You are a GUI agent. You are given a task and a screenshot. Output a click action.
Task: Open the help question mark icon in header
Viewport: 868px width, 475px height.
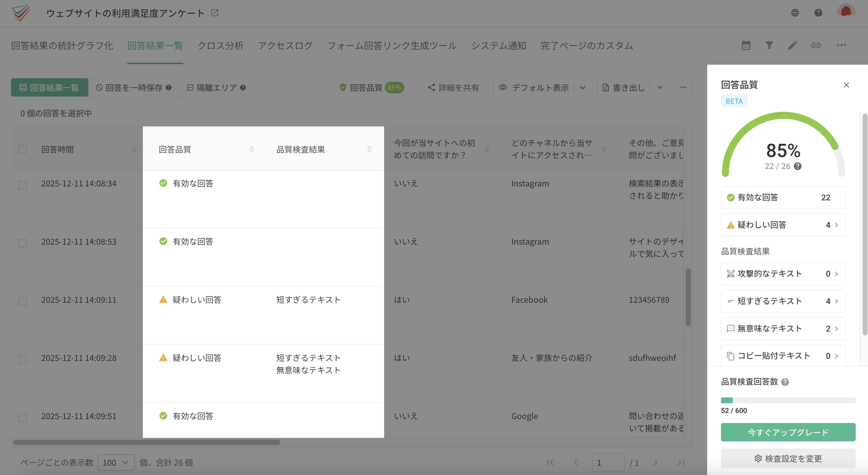(x=818, y=13)
